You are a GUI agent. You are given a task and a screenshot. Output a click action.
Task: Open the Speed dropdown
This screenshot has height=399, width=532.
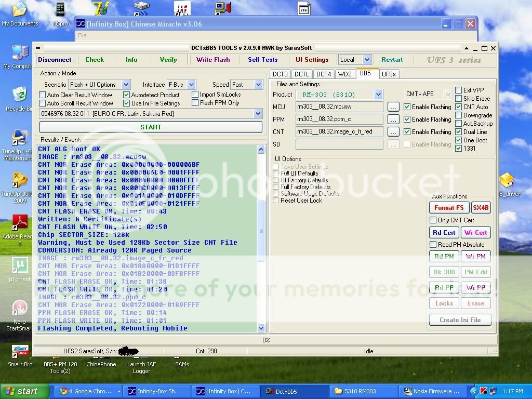(x=259, y=85)
